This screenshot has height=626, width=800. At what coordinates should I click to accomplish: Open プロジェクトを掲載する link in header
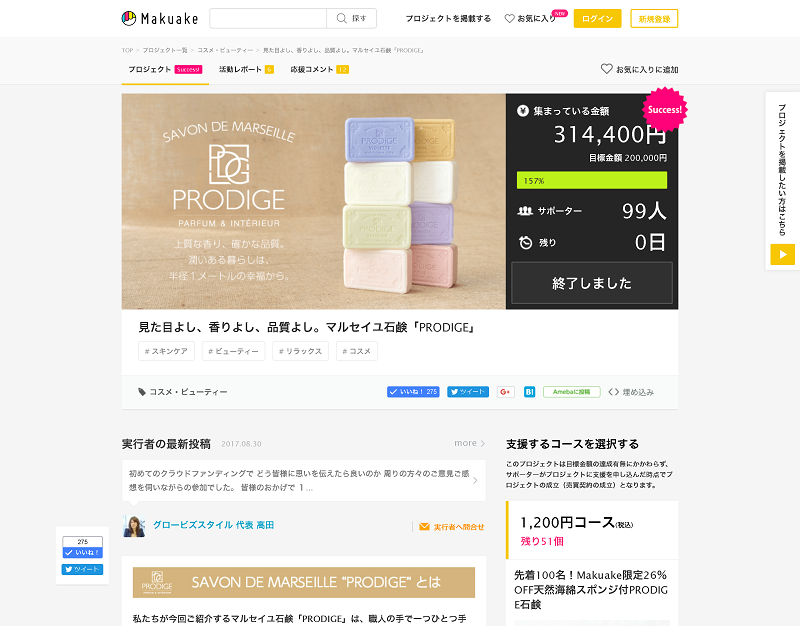[x=448, y=18]
